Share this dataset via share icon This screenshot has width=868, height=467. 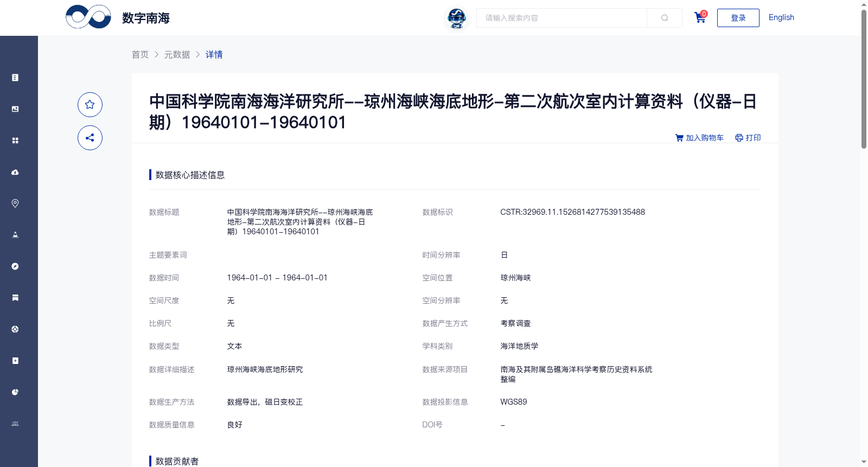[x=90, y=138]
